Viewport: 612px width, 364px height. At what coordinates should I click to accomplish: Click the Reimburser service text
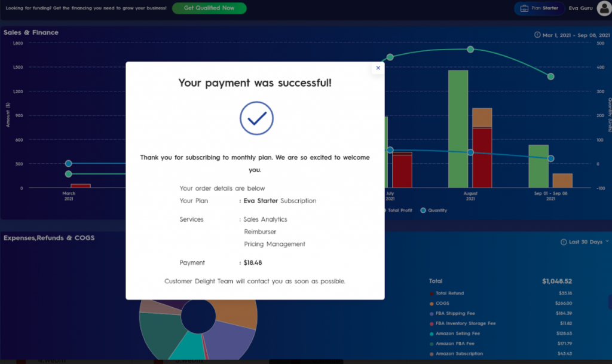pyautogui.click(x=260, y=232)
